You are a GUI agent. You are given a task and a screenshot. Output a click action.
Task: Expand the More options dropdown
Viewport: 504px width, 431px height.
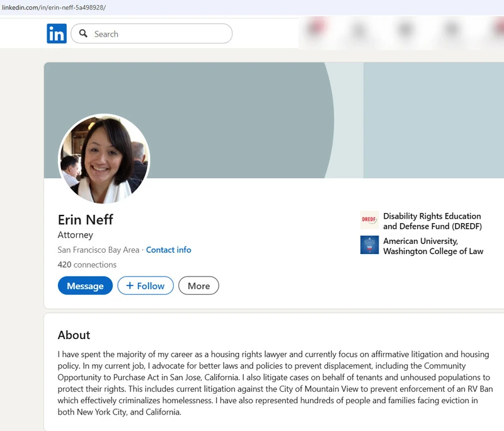[x=198, y=285]
